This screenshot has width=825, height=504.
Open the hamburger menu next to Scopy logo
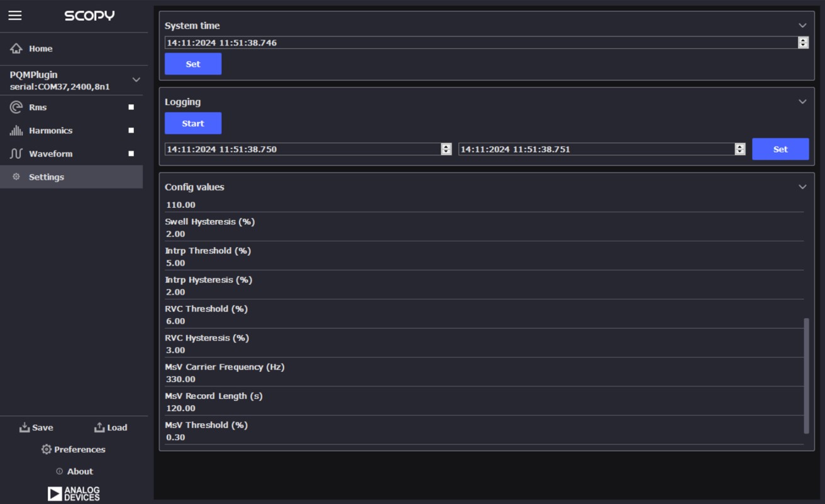click(x=15, y=15)
